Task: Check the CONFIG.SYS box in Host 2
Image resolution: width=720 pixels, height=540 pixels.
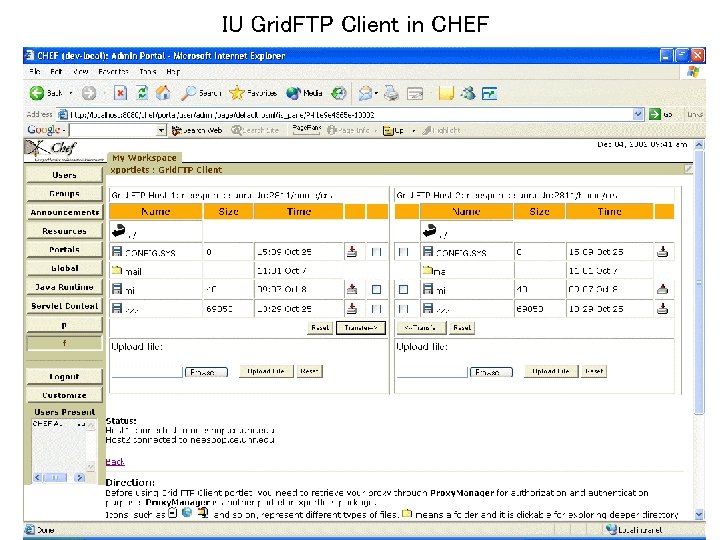Action: click(x=404, y=252)
